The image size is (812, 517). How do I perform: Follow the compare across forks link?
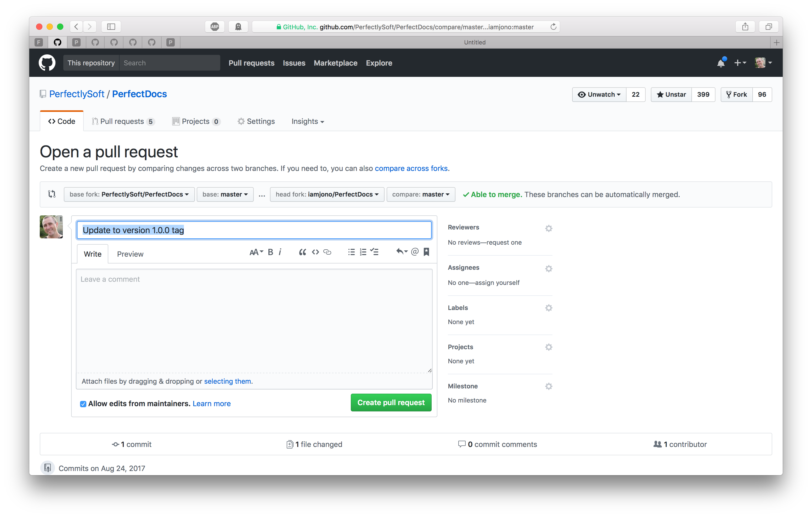pyautogui.click(x=411, y=168)
